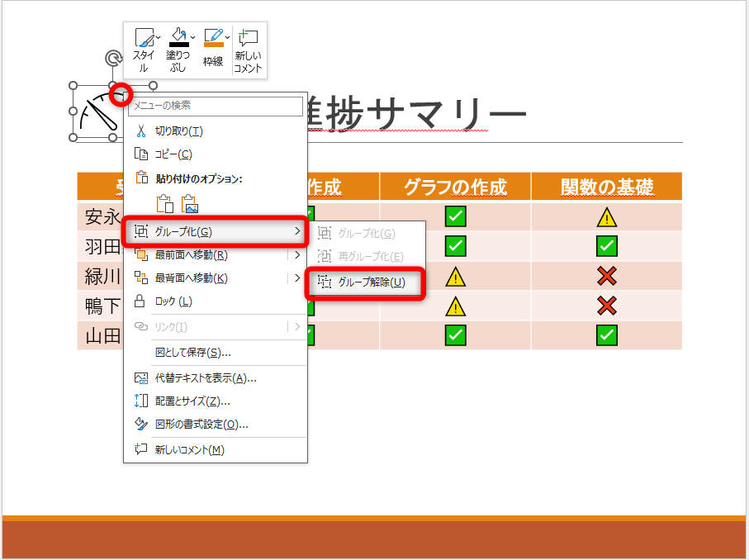749x560 pixels.
Task: Click the 新しいコメント icon on the mini toolbar
Action: 249,36
